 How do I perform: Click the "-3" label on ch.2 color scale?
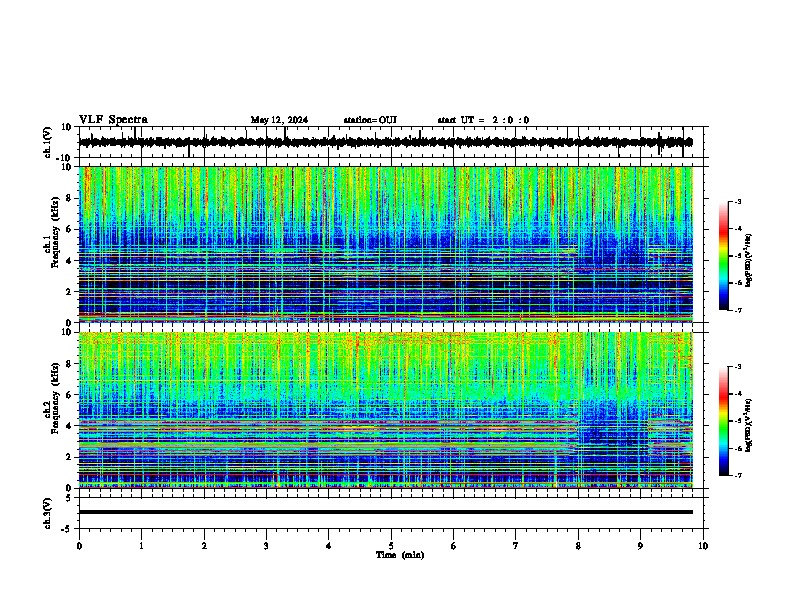click(x=738, y=367)
